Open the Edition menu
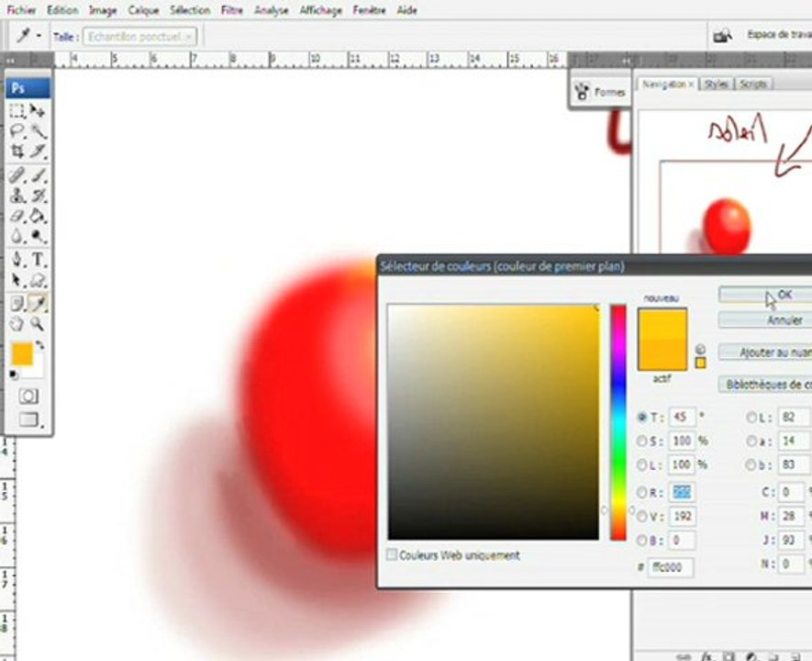Viewport: 812px width, 661px height. point(62,10)
